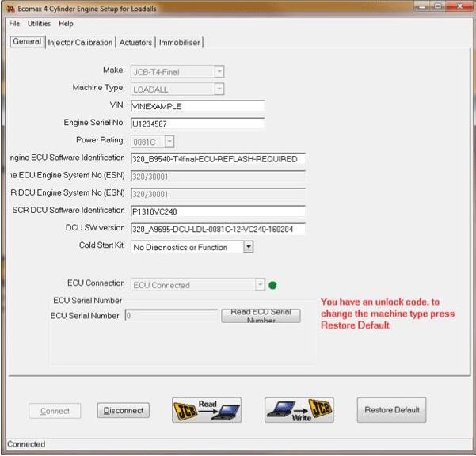Click the red unlock code message

point(387,313)
